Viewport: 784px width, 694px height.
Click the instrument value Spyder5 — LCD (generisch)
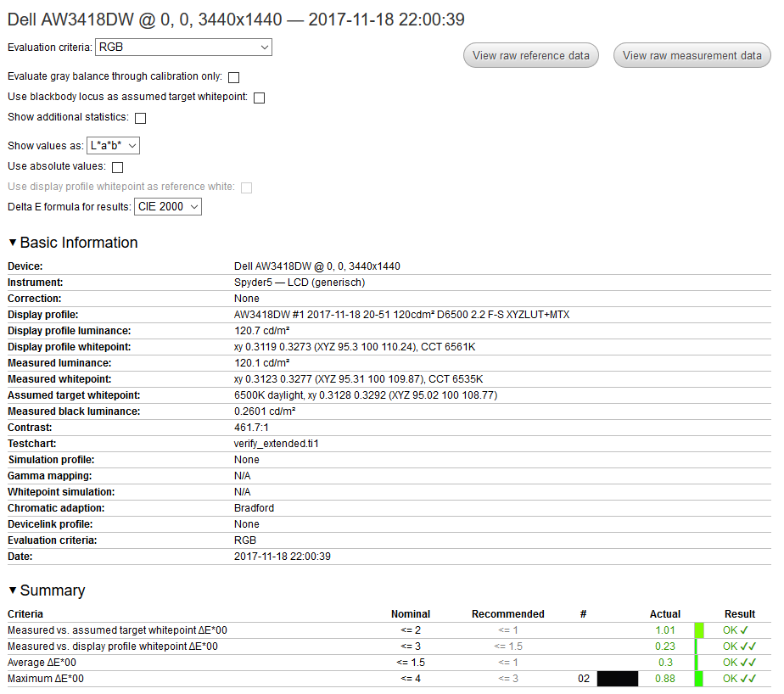pos(300,282)
